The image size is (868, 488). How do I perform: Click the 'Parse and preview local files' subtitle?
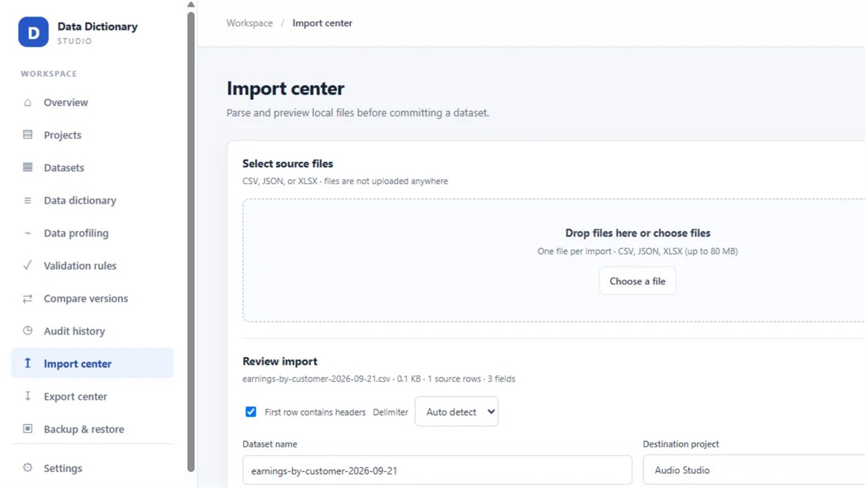357,113
